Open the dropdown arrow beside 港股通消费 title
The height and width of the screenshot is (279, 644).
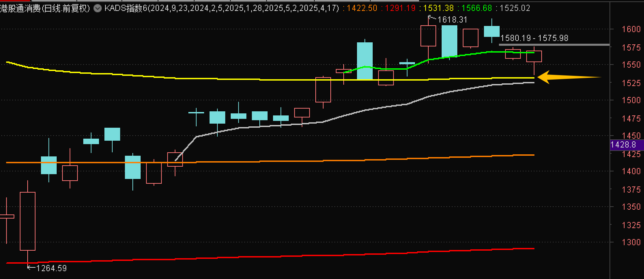pyautogui.click(x=98, y=8)
